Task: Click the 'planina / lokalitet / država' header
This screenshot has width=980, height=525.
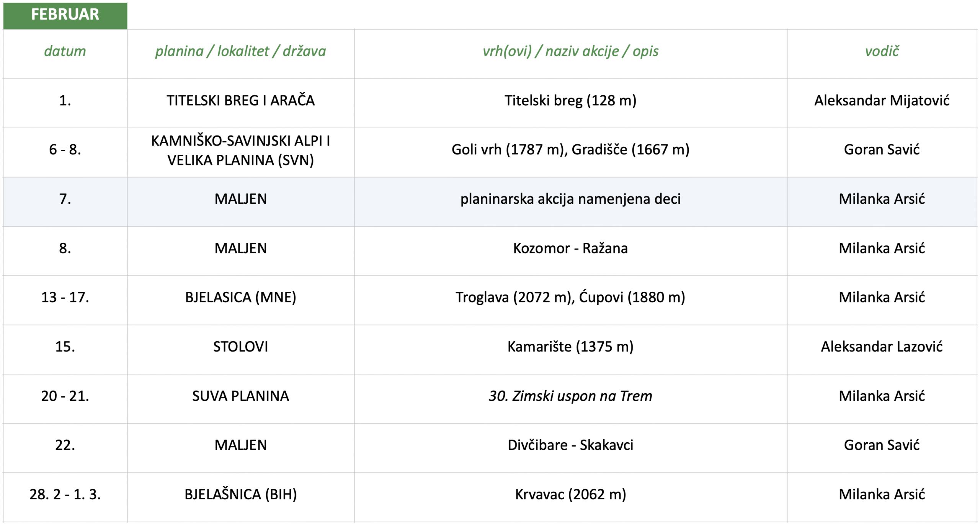Action: click(x=240, y=51)
